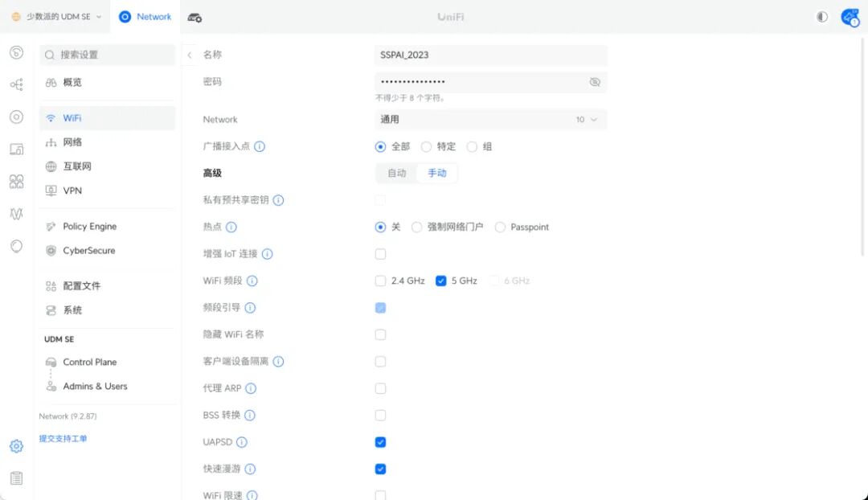
Task: Click the 名称 field containing SSPAI_2023
Action: [490, 55]
